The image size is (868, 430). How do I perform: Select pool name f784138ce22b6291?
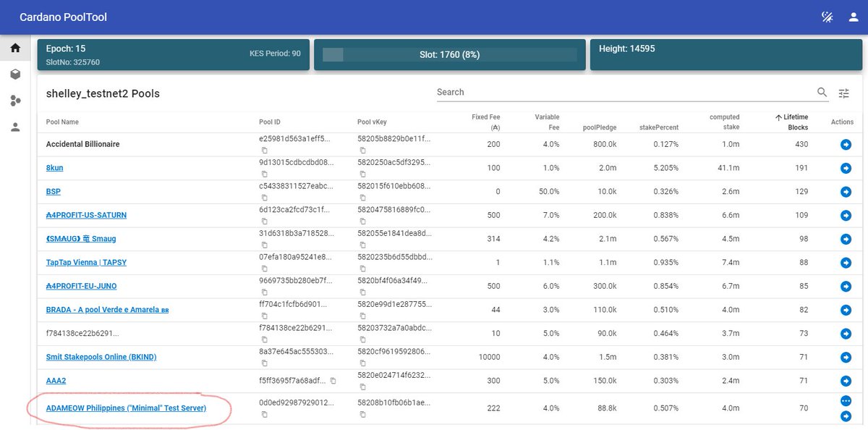(x=82, y=334)
